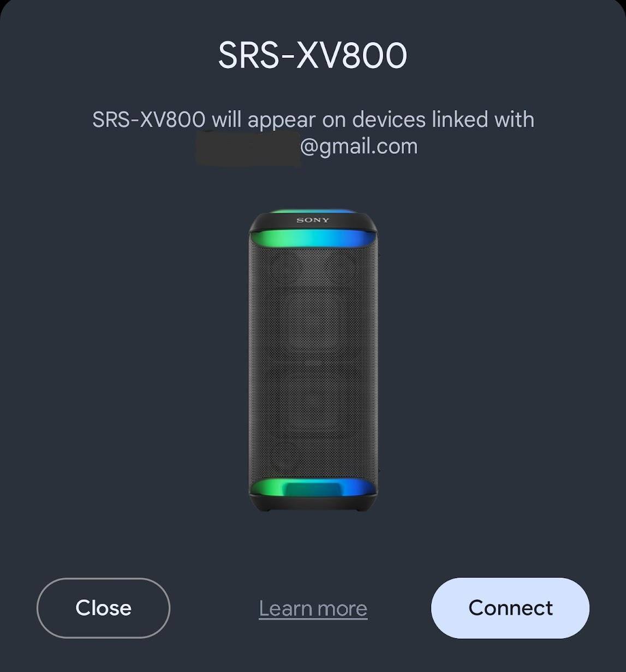Click the SONY logo on the speaker
Screen dimensions: 626x672
point(313,220)
